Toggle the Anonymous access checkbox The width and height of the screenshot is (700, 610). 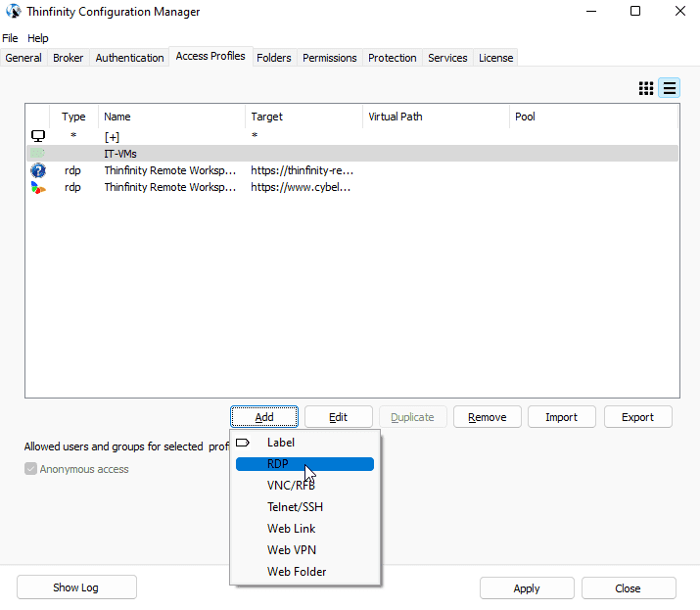[30, 469]
